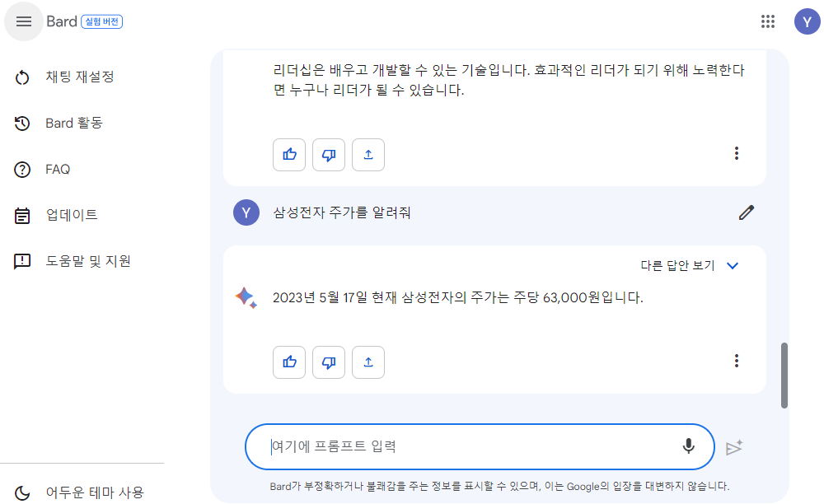Click the microphone icon in the prompt box
This screenshot has height=504, width=824.
pos(688,446)
